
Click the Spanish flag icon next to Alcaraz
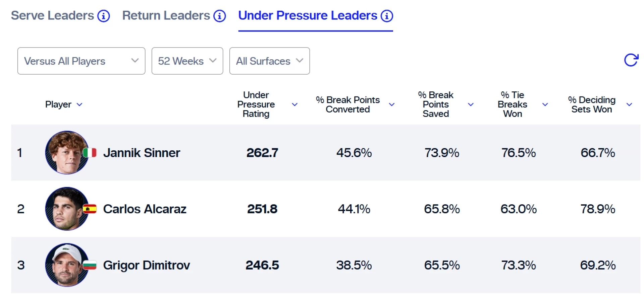click(x=90, y=209)
